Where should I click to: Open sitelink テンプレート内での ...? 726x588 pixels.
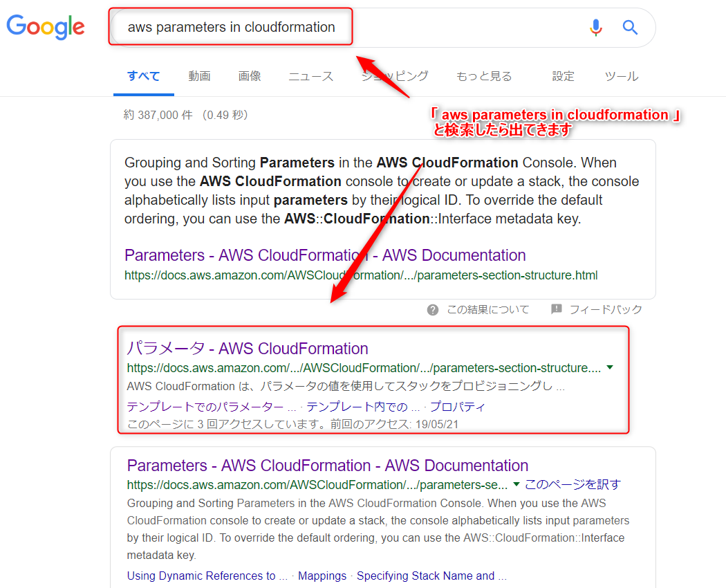tap(363, 407)
